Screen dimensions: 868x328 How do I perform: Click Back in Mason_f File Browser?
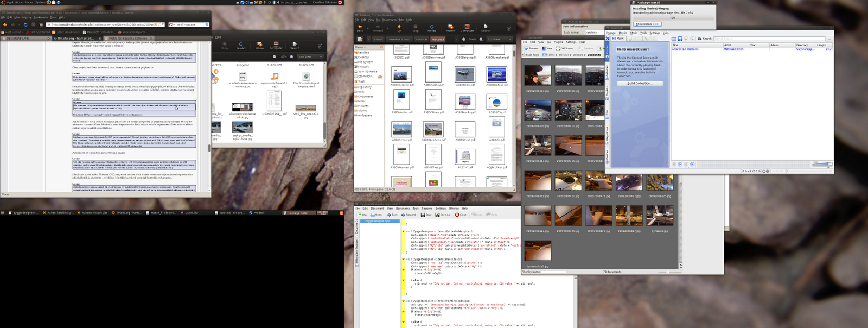point(360,28)
